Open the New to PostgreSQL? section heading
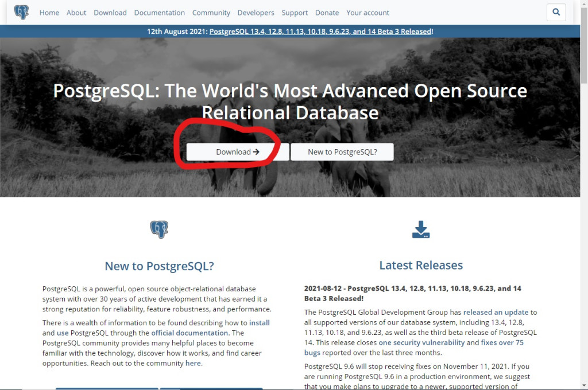 tap(160, 266)
